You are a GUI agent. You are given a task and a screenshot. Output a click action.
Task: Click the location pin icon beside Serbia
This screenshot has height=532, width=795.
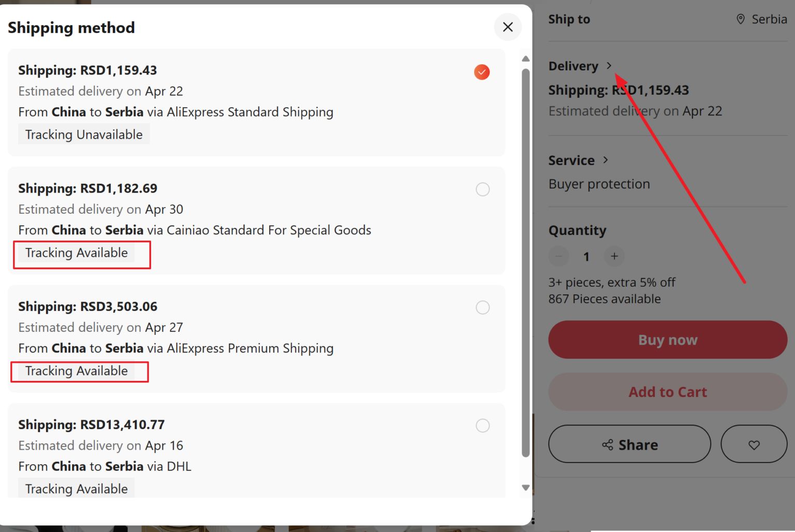point(741,19)
